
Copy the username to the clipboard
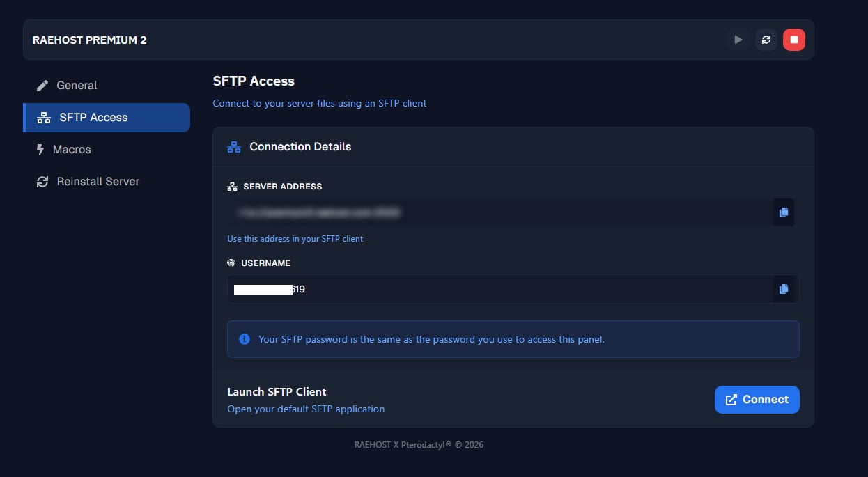click(784, 289)
